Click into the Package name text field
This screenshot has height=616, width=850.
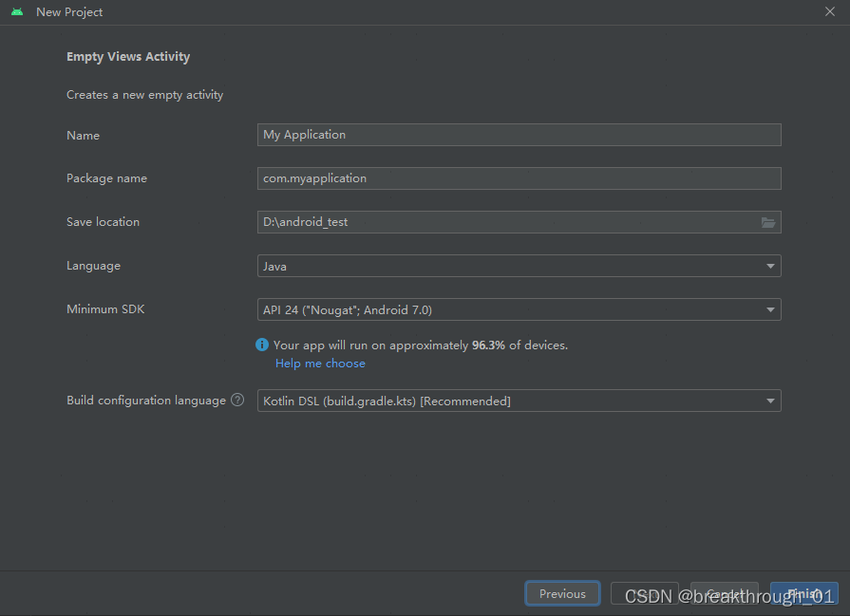point(519,178)
